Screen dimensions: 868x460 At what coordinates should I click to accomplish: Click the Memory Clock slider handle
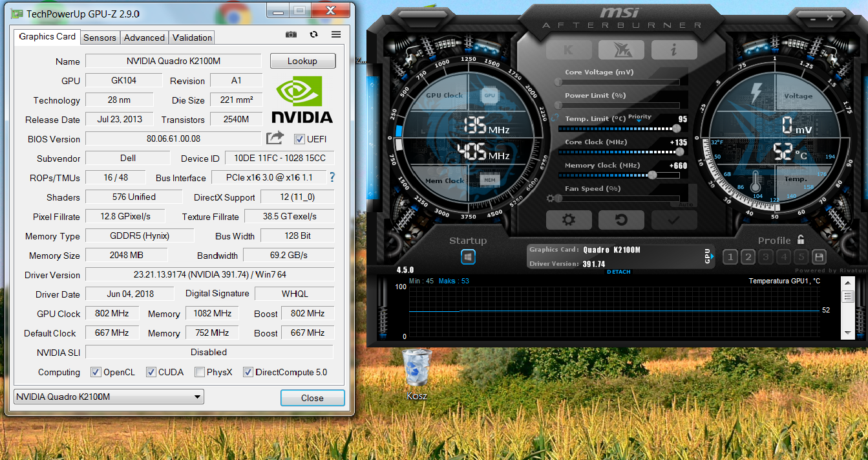pyautogui.click(x=652, y=175)
